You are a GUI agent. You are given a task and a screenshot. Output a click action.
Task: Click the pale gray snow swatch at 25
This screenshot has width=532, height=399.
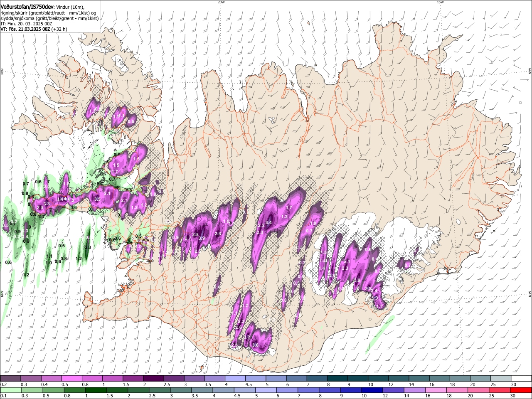coord(500,379)
